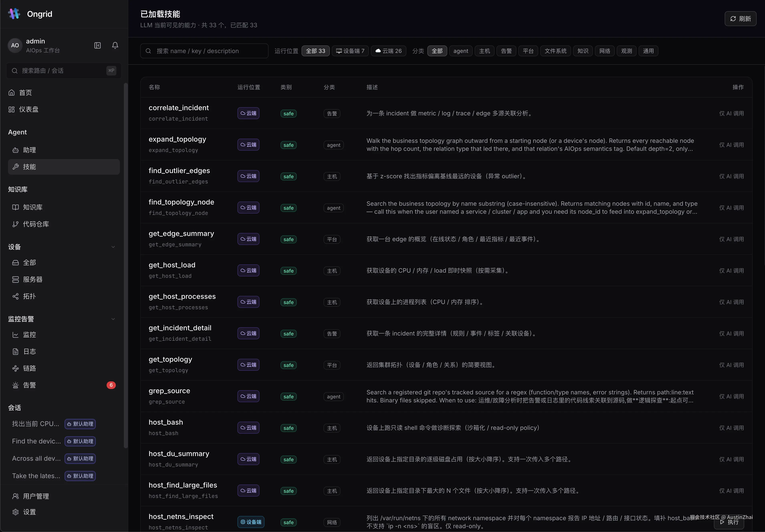Viewport: 765px width, 532px height.
Task: Focus the name / key / description search
Action: tap(204, 51)
